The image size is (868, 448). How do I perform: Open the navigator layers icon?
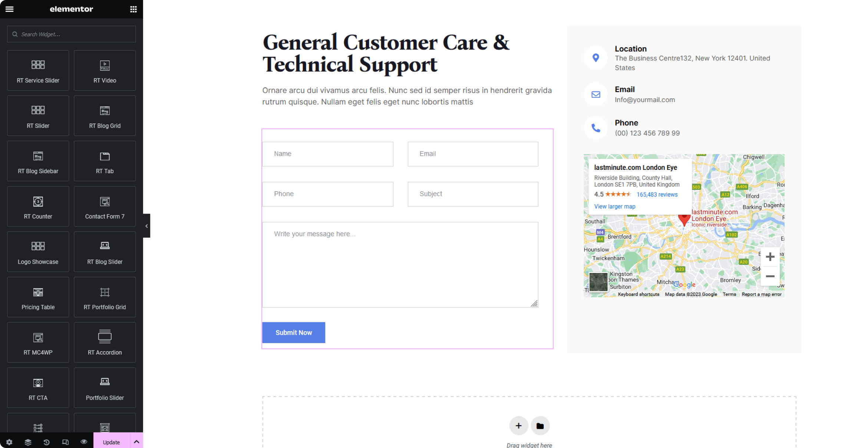point(28,442)
